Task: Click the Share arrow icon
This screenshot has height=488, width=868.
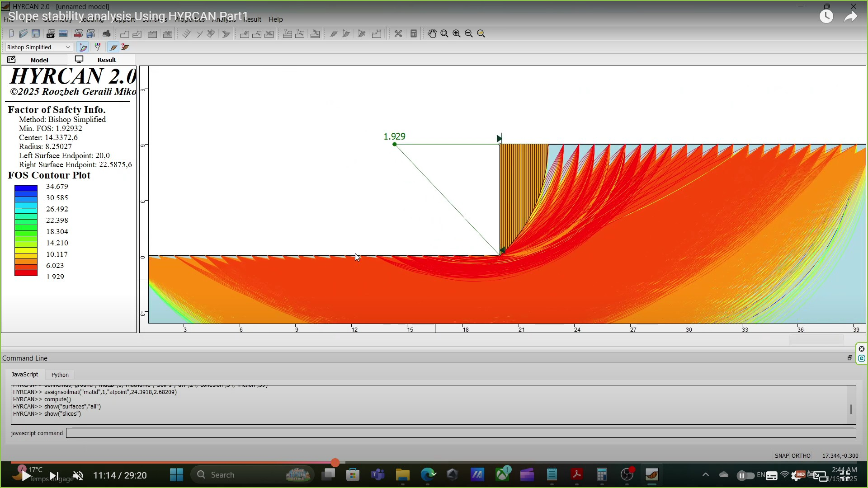Action: click(x=851, y=17)
